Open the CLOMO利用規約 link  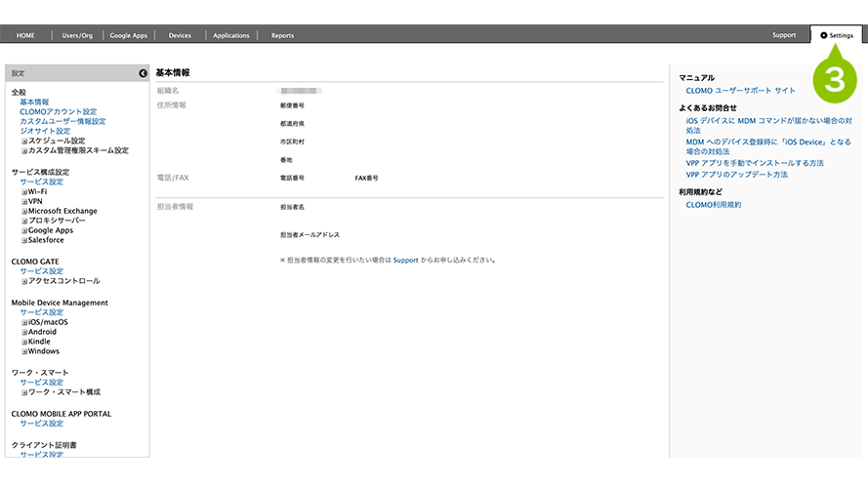714,205
